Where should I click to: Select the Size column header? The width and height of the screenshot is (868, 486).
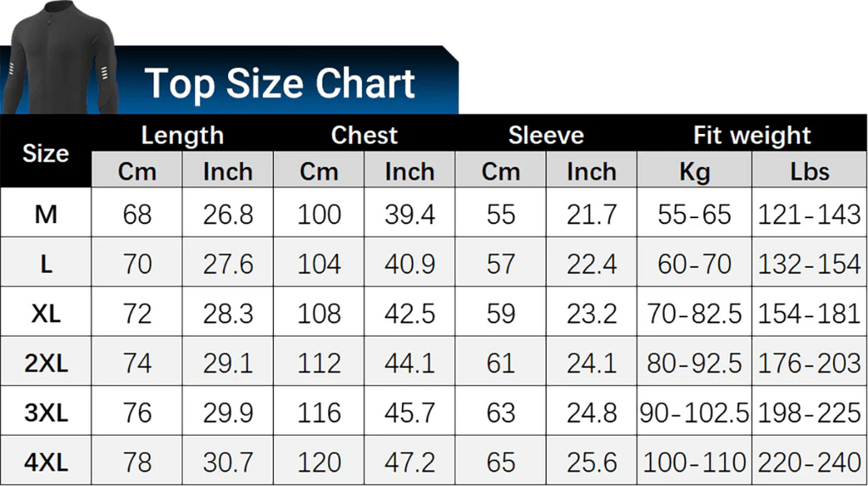[46, 153]
